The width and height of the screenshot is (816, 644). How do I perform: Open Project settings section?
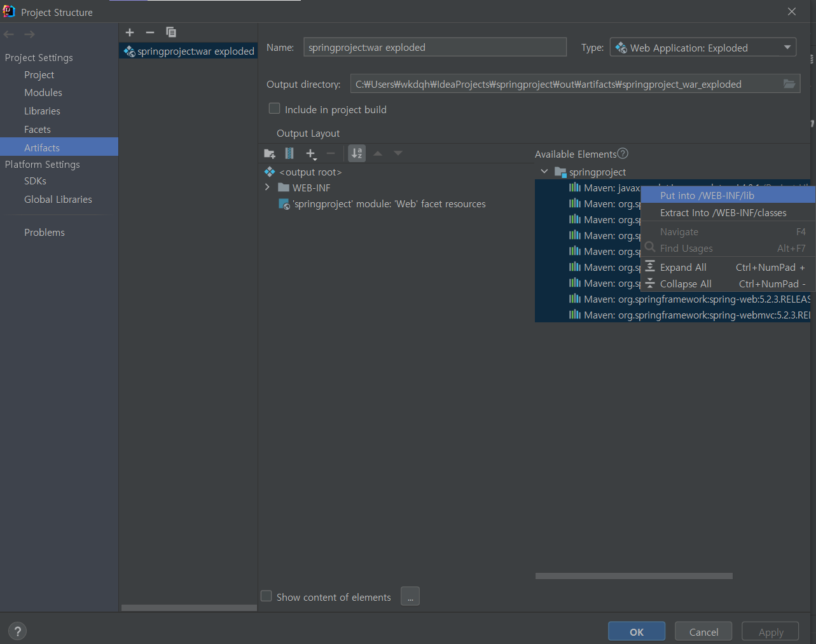click(x=39, y=75)
